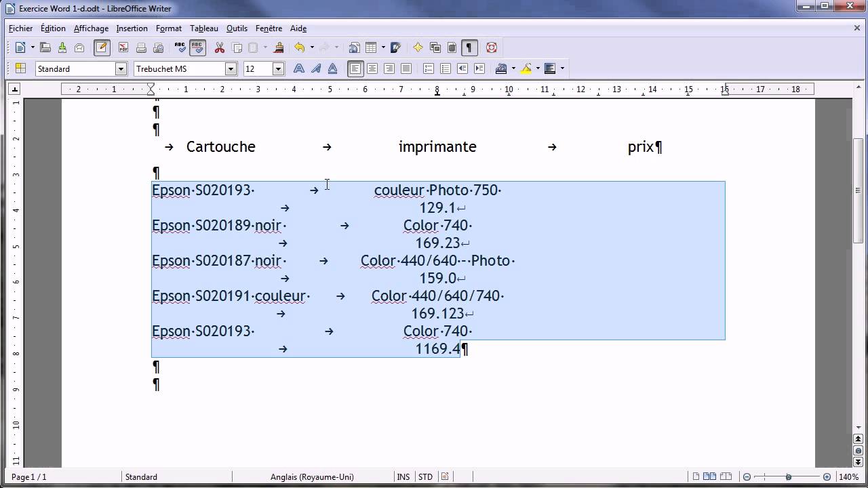Apply Underline with the underlined A icon

pos(332,68)
